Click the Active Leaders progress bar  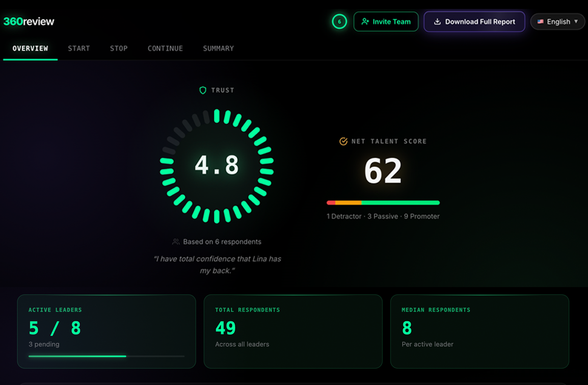pyautogui.click(x=106, y=356)
